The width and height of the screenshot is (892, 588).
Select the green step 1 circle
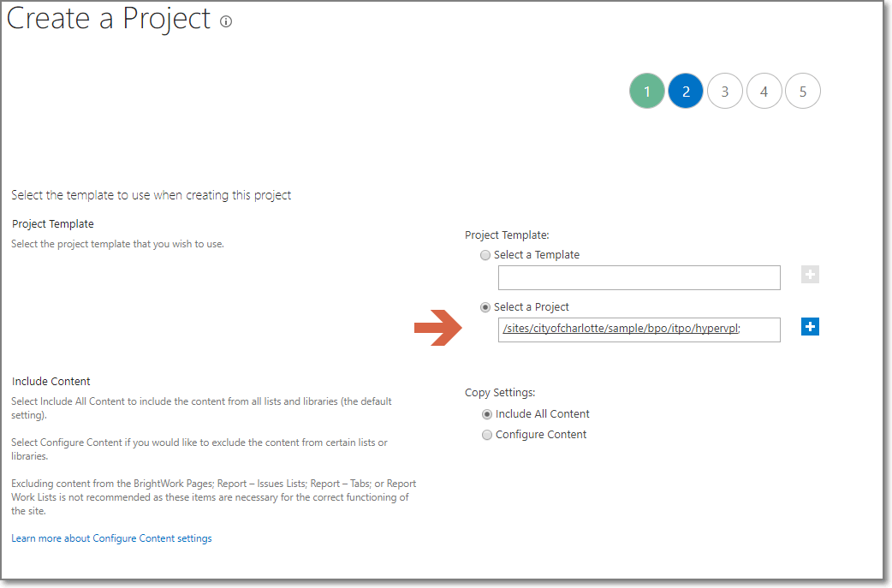(647, 91)
